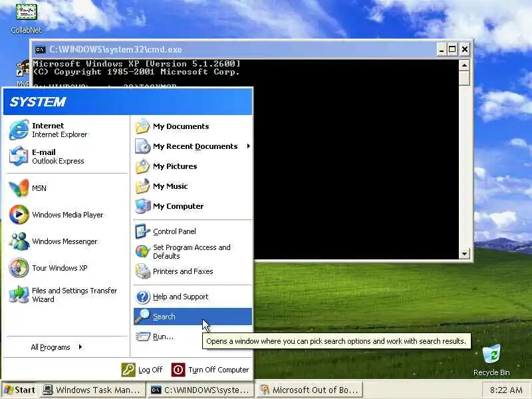
Task: Minimize the cmd.exe window
Action: 441,49
